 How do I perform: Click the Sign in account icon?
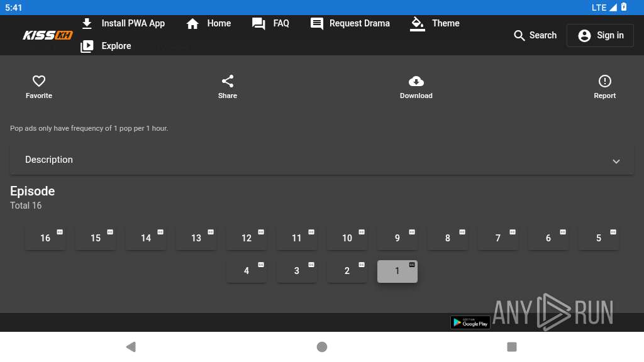(x=584, y=36)
